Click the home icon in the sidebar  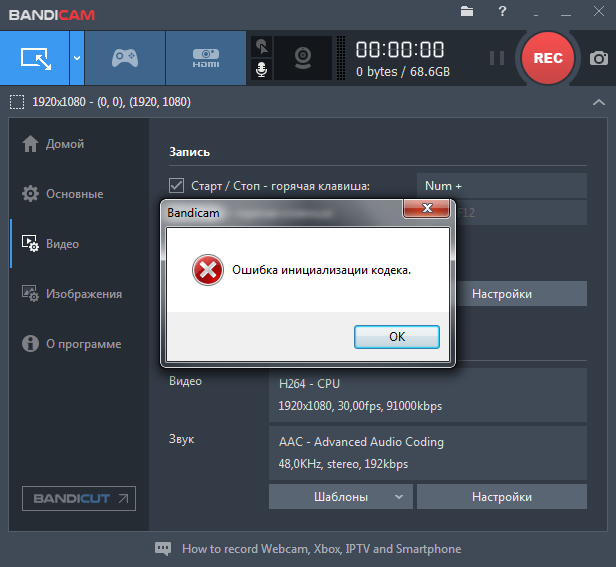point(30,144)
